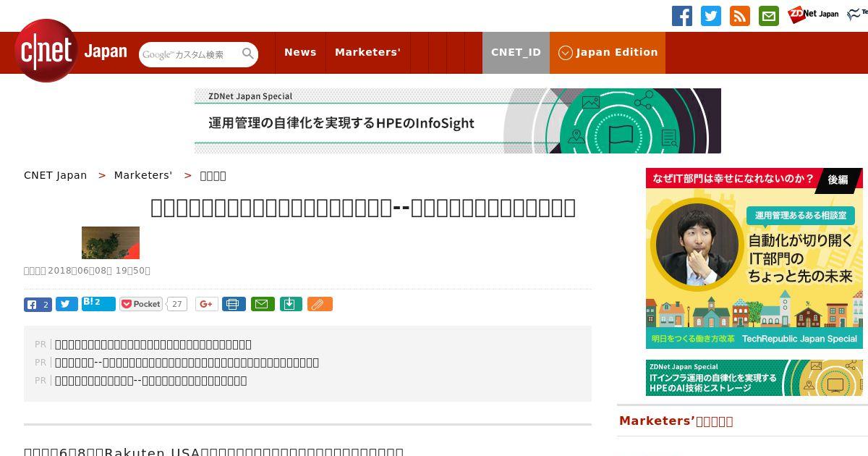Click the green newsletter envelope icon in header
The image size is (868, 456).
tap(769, 16)
